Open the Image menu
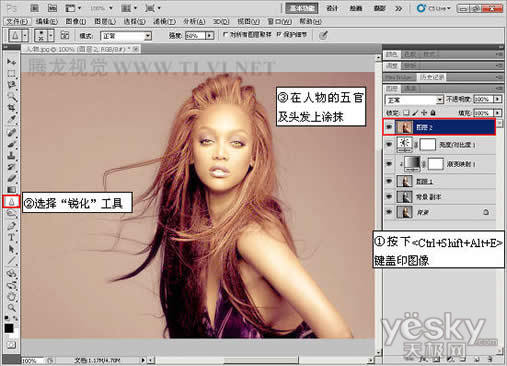The width and height of the screenshot is (507, 366). [76, 21]
